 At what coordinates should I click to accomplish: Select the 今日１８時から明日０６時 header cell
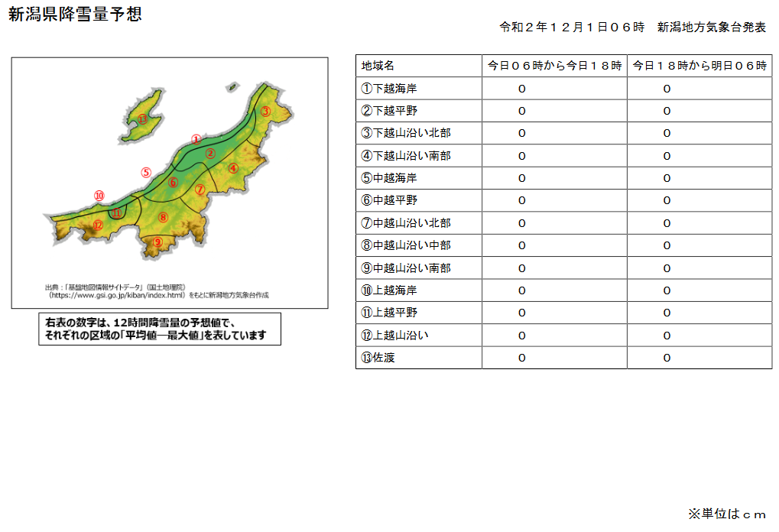698,66
